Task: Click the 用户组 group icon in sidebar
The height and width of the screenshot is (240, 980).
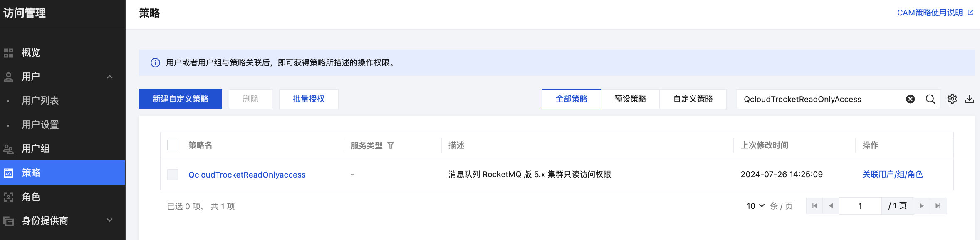Action: point(8,148)
